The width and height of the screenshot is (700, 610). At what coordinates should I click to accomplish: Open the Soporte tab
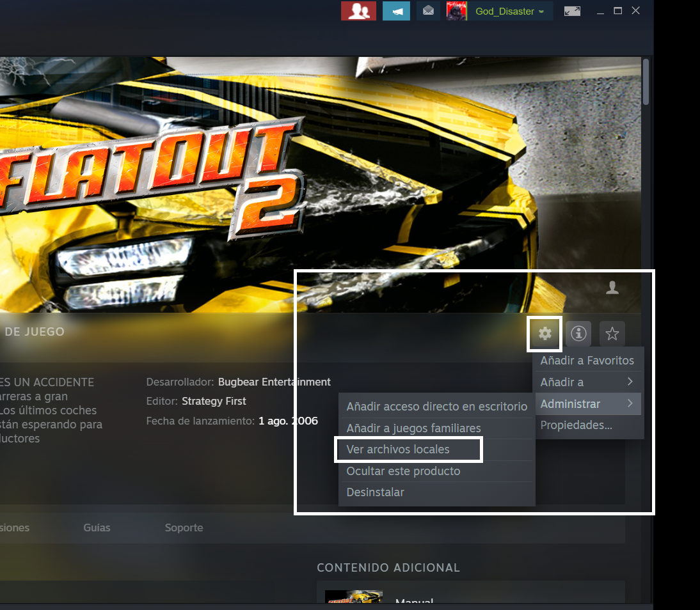pyautogui.click(x=184, y=528)
